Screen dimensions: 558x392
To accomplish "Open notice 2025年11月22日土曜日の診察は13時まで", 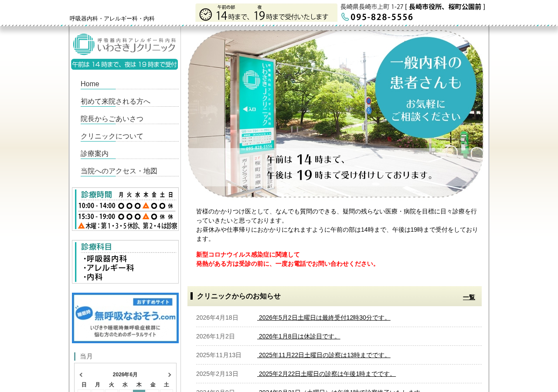I will [x=324, y=355].
